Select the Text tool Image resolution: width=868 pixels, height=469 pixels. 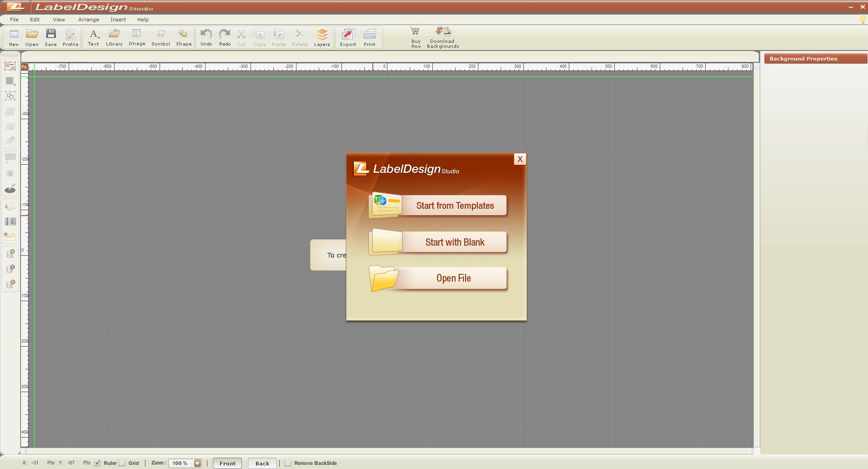pos(93,37)
